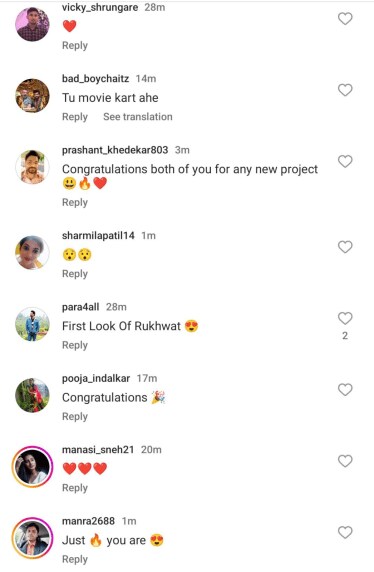Like manra2688's comment

coord(345,533)
